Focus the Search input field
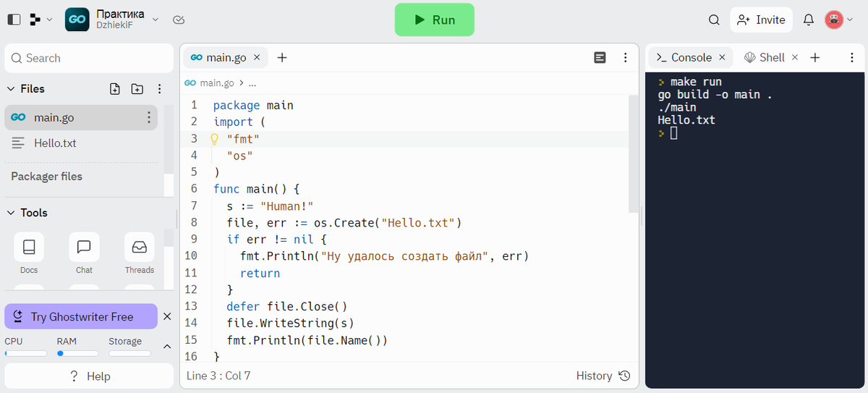The width and height of the screenshot is (868, 393). click(x=89, y=58)
